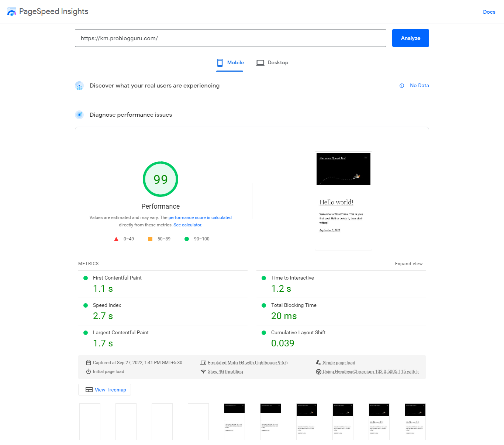Expand view of the metrics section

408,264
